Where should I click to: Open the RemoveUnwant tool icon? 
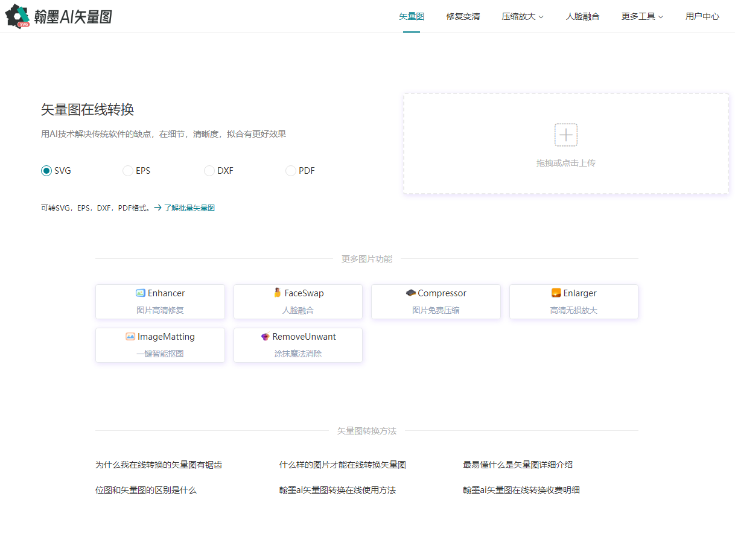(266, 337)
